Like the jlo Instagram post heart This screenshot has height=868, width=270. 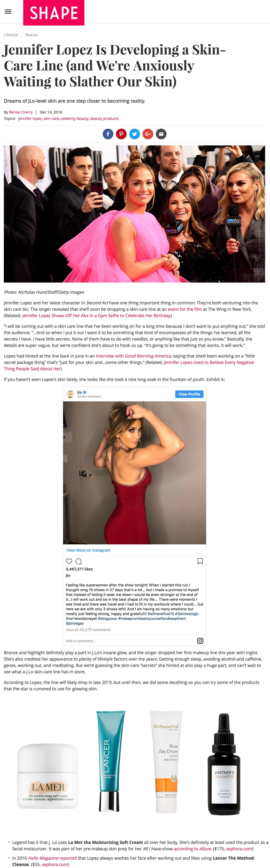[69, 561]
